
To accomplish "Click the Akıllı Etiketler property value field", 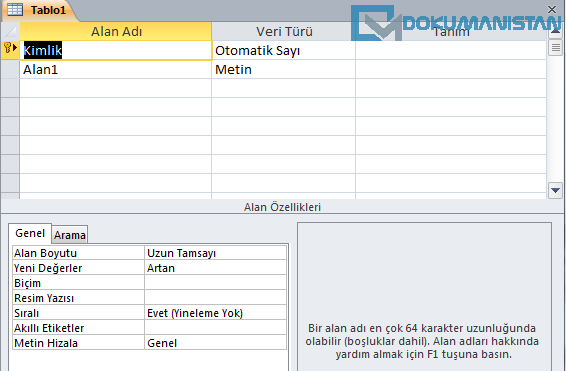I will (x=215, y=328).
